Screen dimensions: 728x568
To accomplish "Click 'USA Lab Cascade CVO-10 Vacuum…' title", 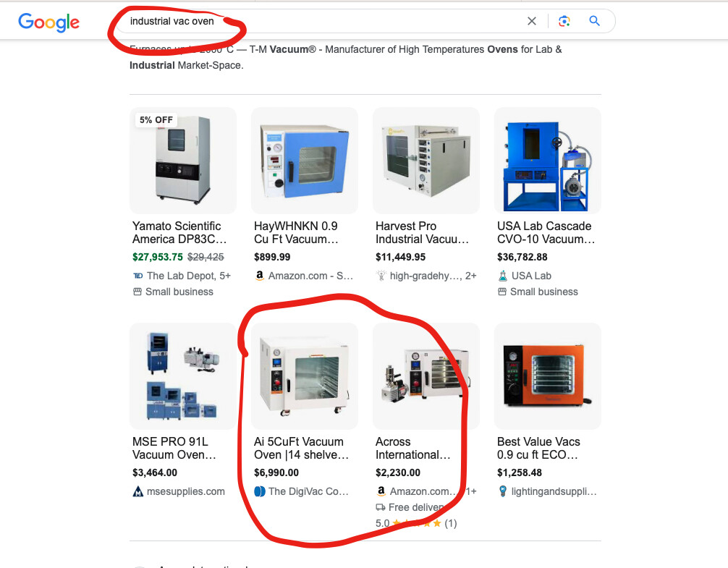I will 546,232.
